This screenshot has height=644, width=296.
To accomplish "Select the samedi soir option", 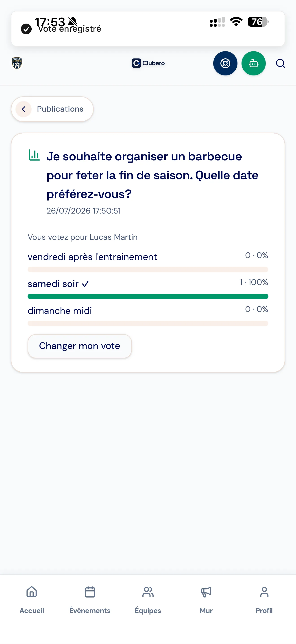I will pyautogui.click(x=148, y=288).
